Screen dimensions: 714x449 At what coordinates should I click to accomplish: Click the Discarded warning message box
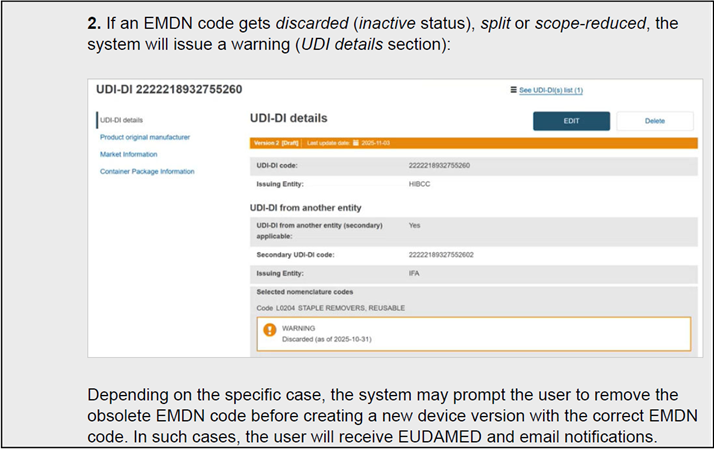point(470,333)
